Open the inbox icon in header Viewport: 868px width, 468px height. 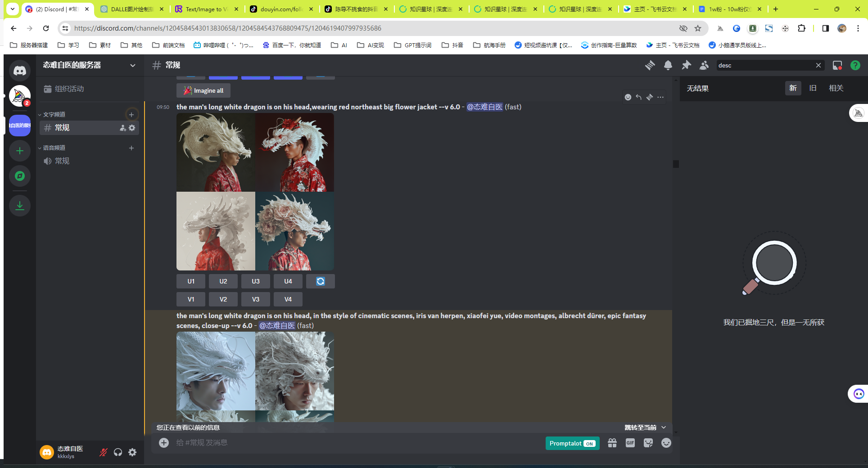(837, 65)
